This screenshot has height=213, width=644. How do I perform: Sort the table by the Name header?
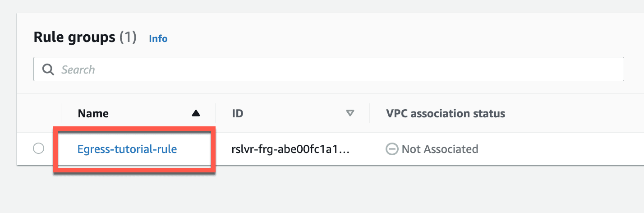(93, 113)
